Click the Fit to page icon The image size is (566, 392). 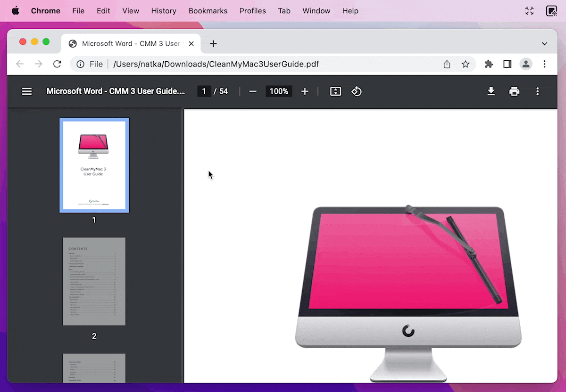coord(335,91)
